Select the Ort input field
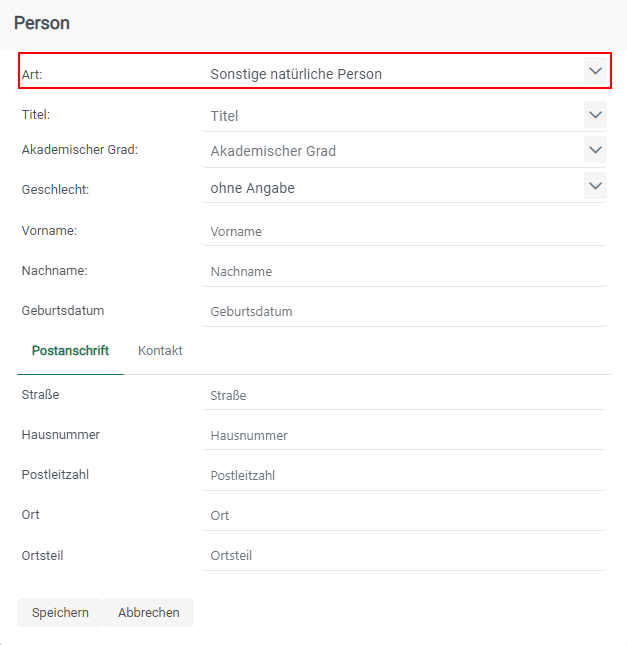Viewport: 627px width, 645px height. coord(403,516)
